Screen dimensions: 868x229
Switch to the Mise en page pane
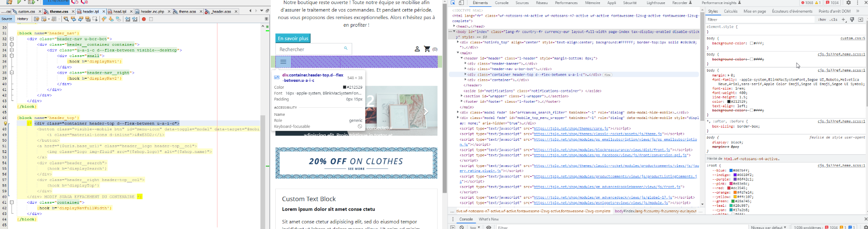tap(755, 11)
